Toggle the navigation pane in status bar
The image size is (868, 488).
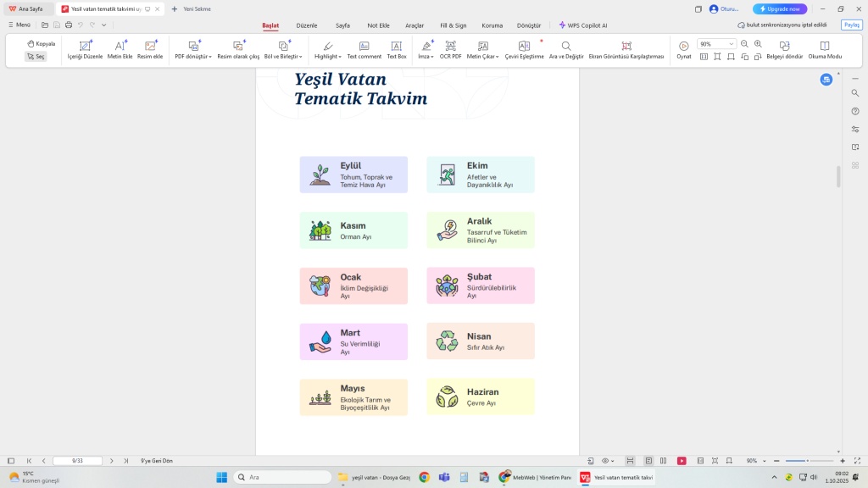[x=11, y=461]
